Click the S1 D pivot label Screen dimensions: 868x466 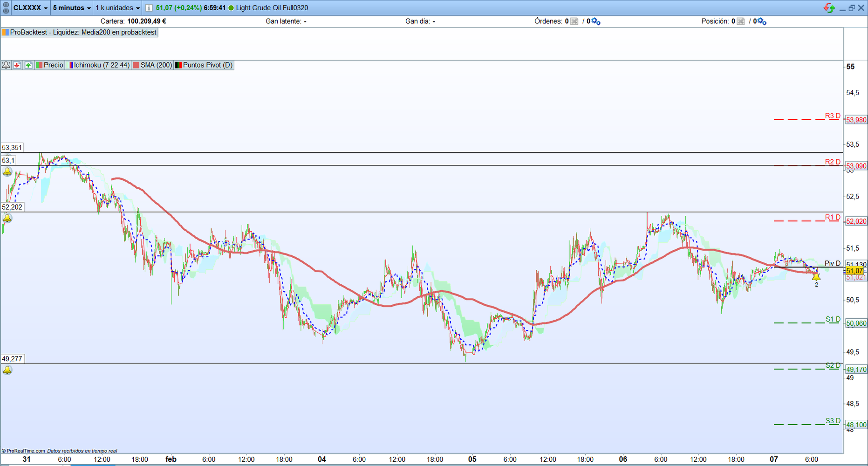(x=833, y=319)
